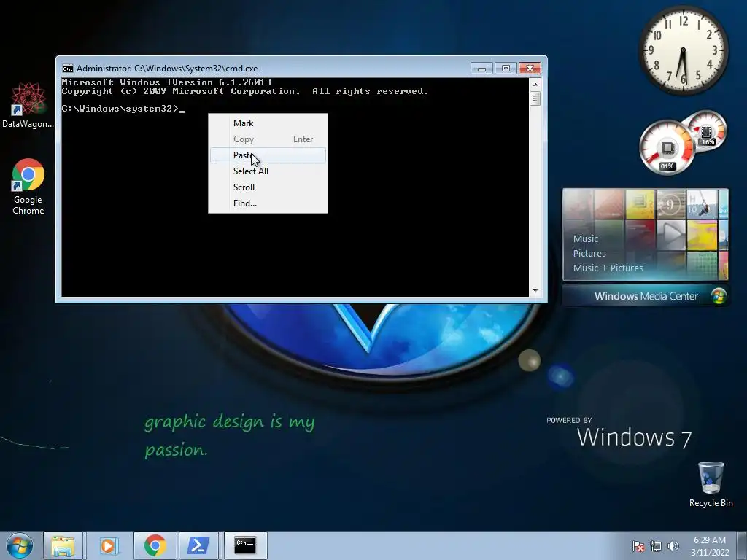Pick Scroll from the context menu
747x560 pixels.
coord(268,187)
